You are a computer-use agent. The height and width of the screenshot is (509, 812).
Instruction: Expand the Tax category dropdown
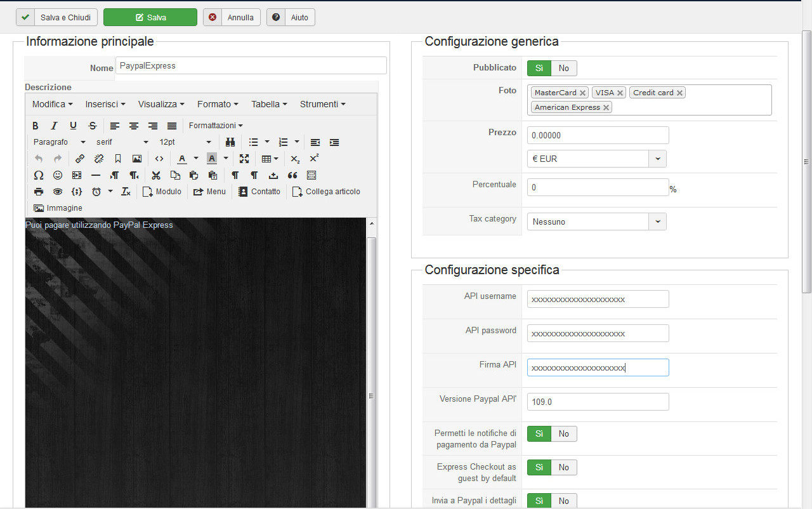click(657, 221)
